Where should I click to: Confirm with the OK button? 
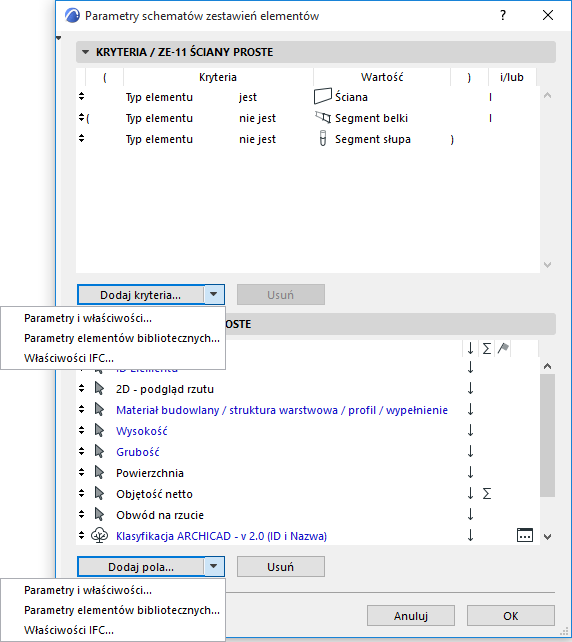[x=511, y=615]
